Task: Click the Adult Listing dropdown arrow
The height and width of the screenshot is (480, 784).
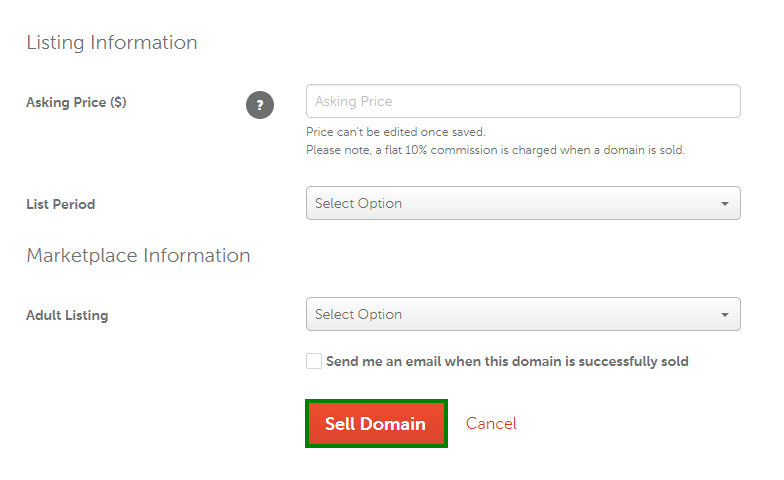Action: pyautogui.click(x=724, y=314)
